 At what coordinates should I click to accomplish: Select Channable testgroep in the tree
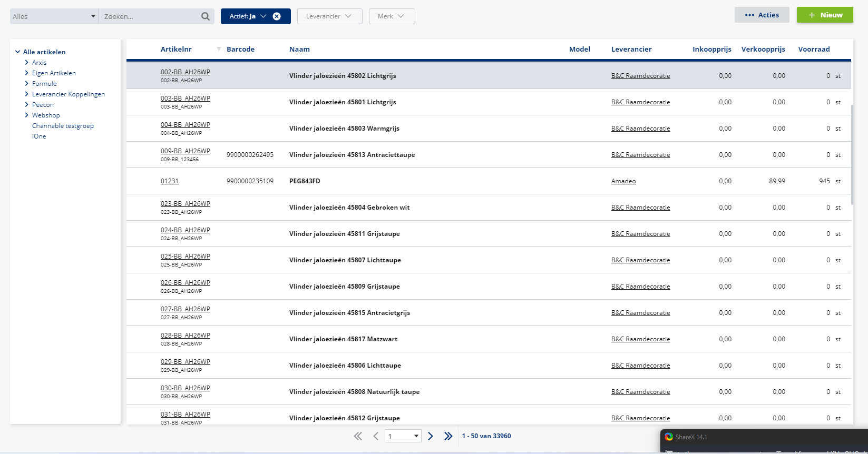pyautogui.click(x=63, y=126)
